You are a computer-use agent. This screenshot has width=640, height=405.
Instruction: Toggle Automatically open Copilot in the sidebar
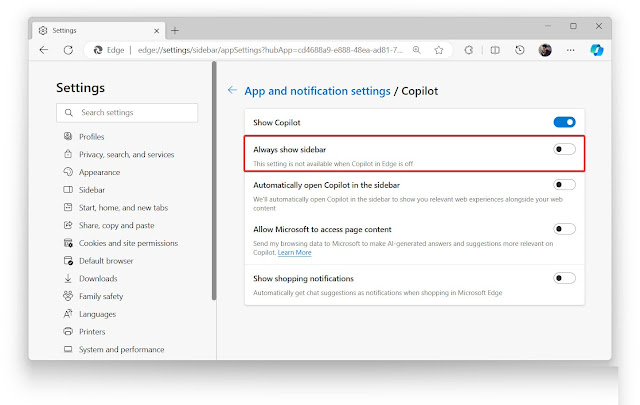point(564,185)
